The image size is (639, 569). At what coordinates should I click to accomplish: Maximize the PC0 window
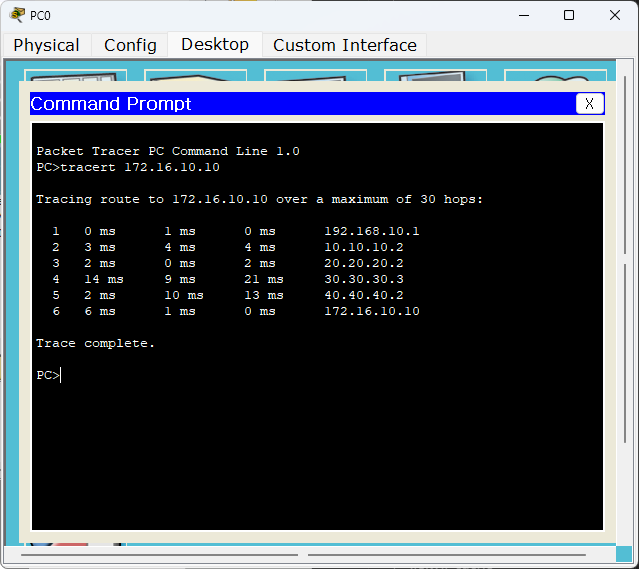(x=569, y=15)
